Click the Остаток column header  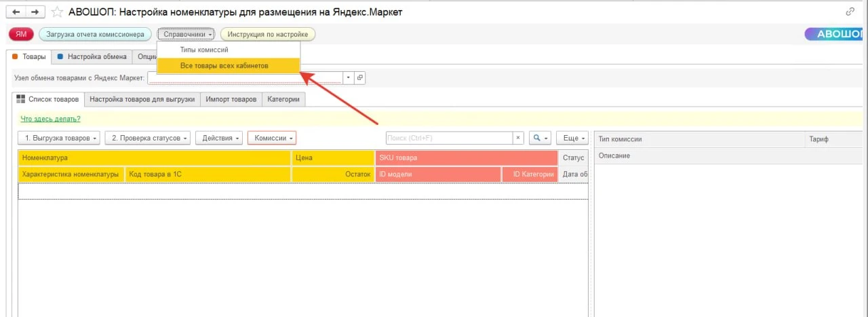(x=333, y=174)
